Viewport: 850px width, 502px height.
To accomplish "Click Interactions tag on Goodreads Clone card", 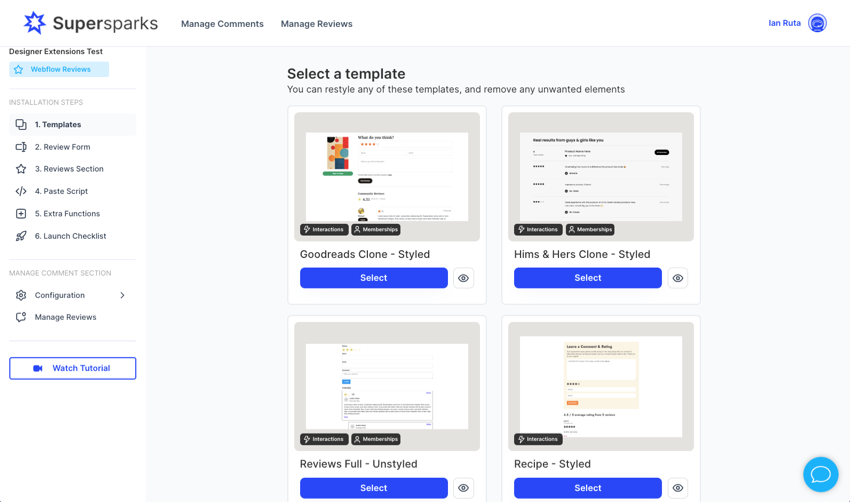I will coord(324,229).
